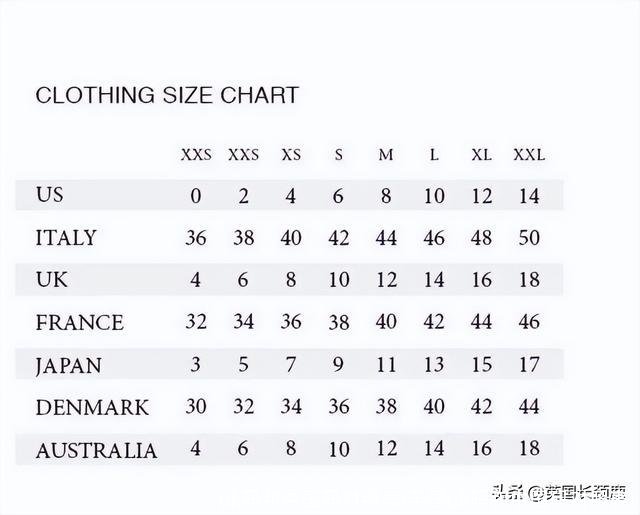Select the FRANCE row label
Image resolution: width=640 pixels, height=515 pixels.
click(79, 323)
